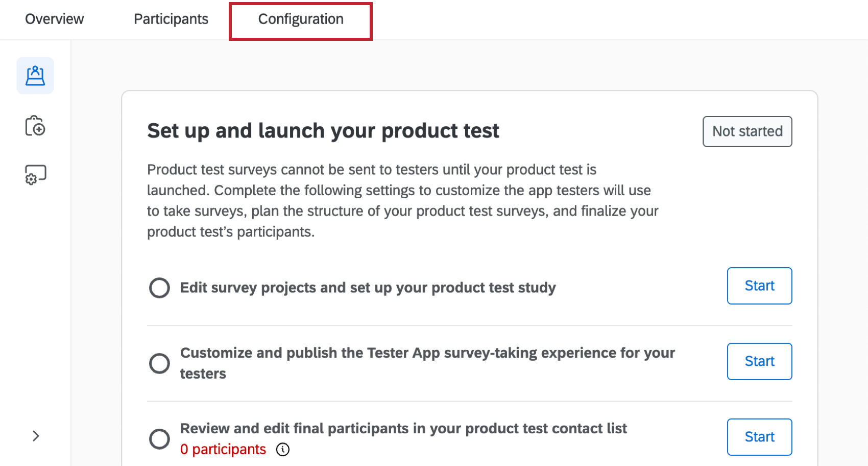Image resolution: width=868 pixels, height=466 pixels.
Task: Start customizing the Tester App experience
Action: click(x=759, y=361)
